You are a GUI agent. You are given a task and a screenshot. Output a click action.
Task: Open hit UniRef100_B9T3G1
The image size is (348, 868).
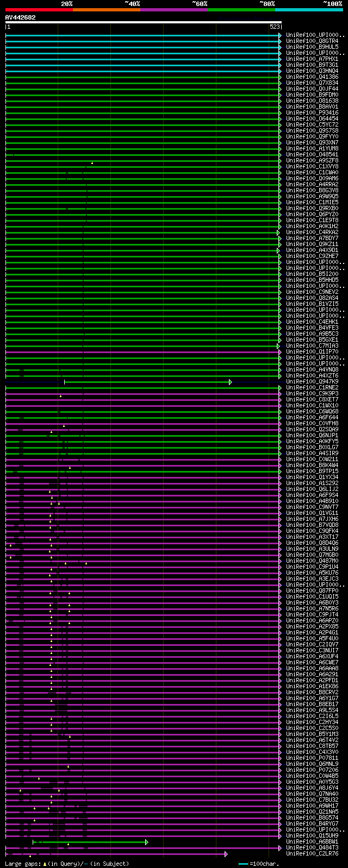tap(312, 65)
